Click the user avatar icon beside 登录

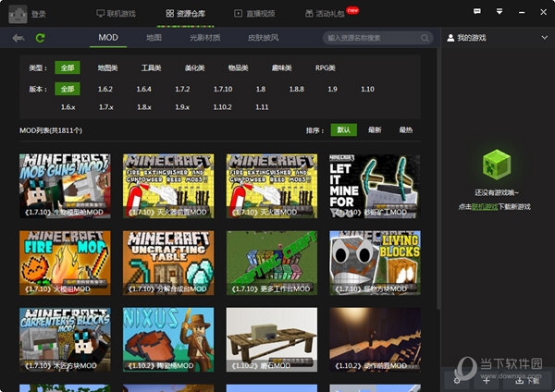pos(18,14)
